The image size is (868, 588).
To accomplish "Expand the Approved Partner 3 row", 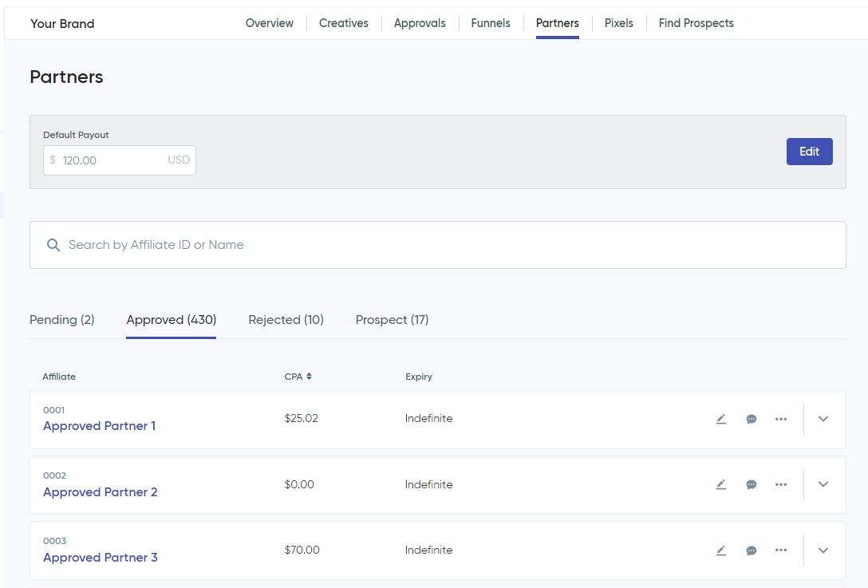I will tap(823, 551).
